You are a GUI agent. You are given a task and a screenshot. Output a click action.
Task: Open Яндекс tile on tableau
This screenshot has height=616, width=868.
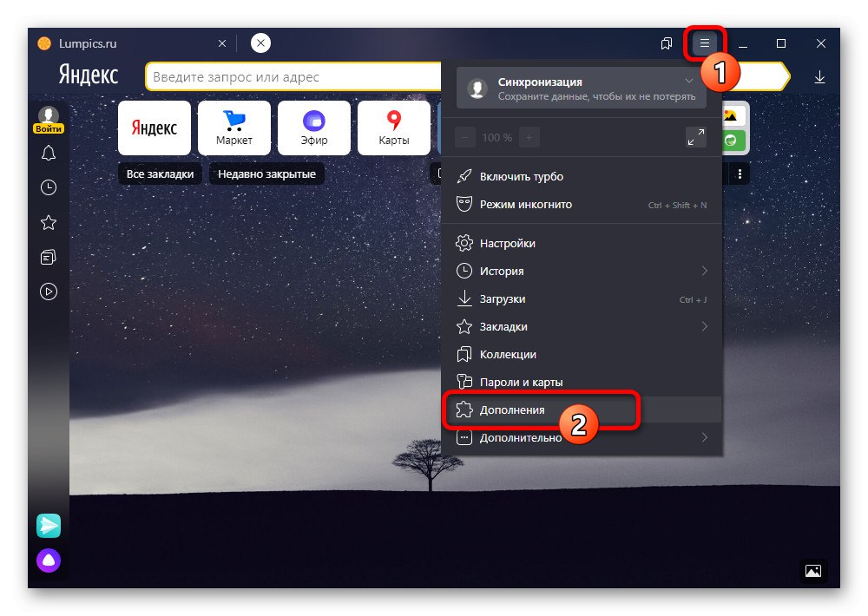(155, 128)
